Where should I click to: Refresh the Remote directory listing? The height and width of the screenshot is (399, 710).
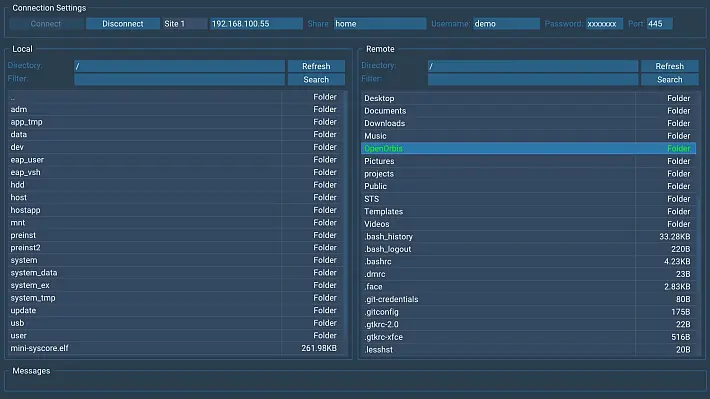(x=670, y=66)
